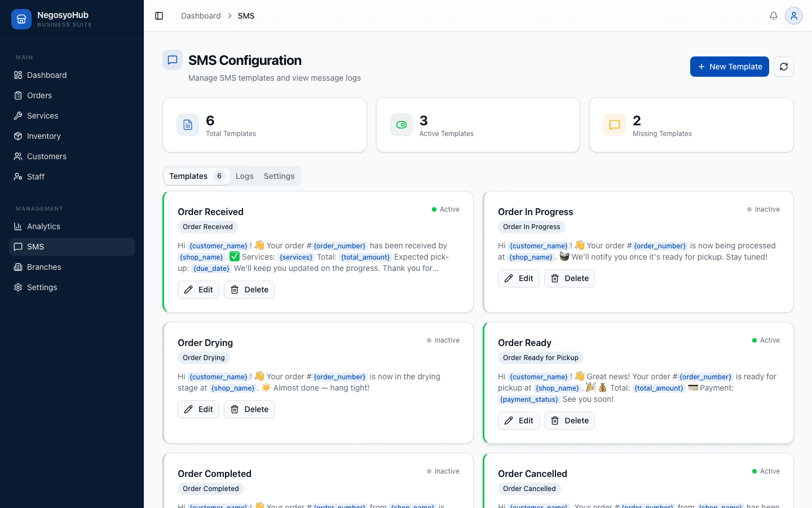Edit the Order Ready template
The image size is (812, 508).
[519, 421]
